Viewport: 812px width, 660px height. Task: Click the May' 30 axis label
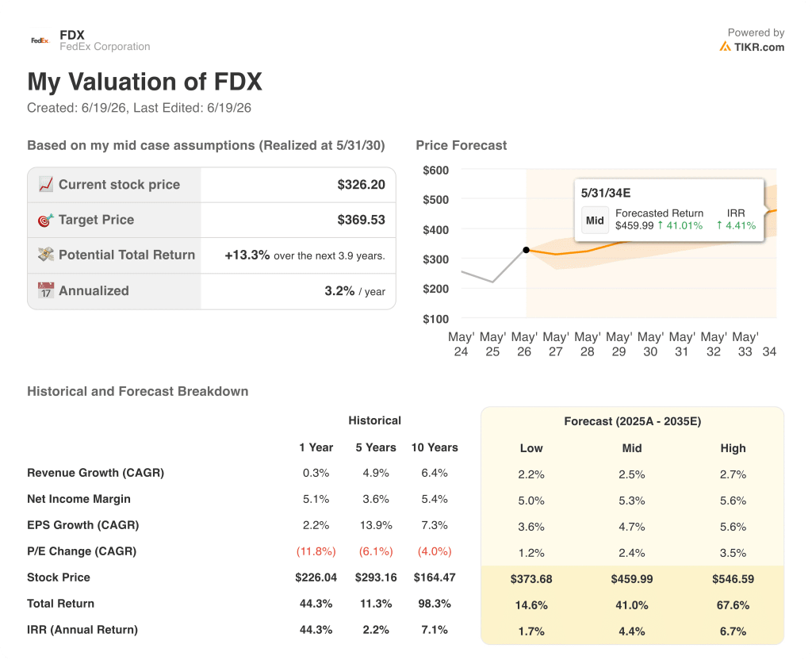click(650, 344)
